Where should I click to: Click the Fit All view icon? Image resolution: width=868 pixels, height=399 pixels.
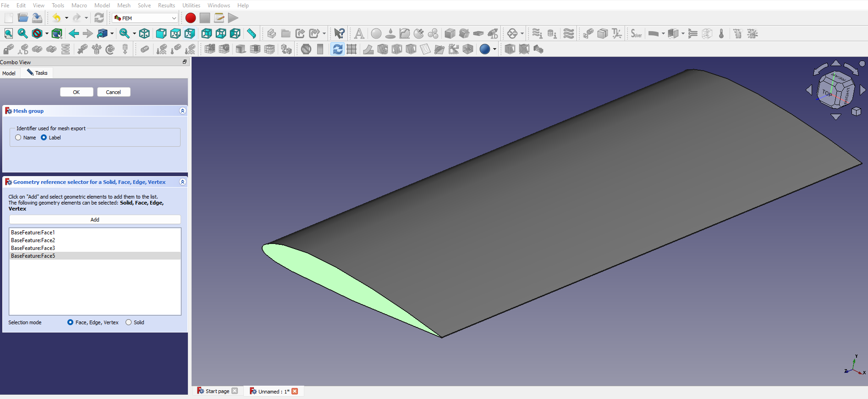click(8, 33)
